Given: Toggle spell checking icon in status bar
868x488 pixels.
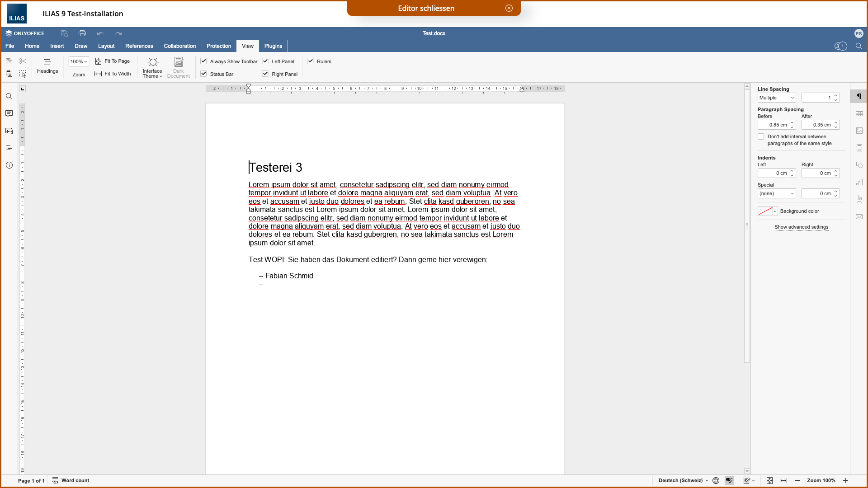Looking at the screenshot, I should pyautogui.click(x=729, y=480).
